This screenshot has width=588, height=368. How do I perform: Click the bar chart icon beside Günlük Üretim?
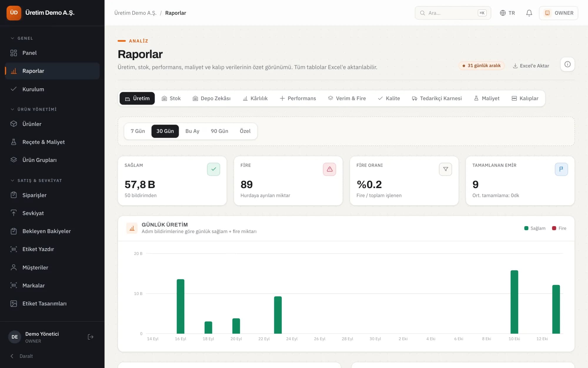coord(132,228)
